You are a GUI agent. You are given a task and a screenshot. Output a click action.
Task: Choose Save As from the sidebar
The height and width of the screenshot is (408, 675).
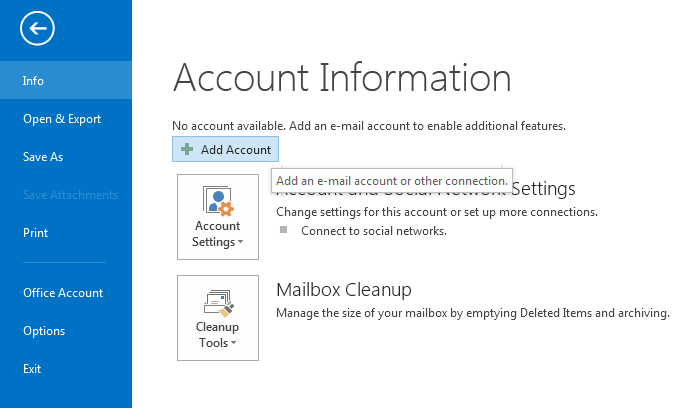pyautogui.click(x=43, y=157)
